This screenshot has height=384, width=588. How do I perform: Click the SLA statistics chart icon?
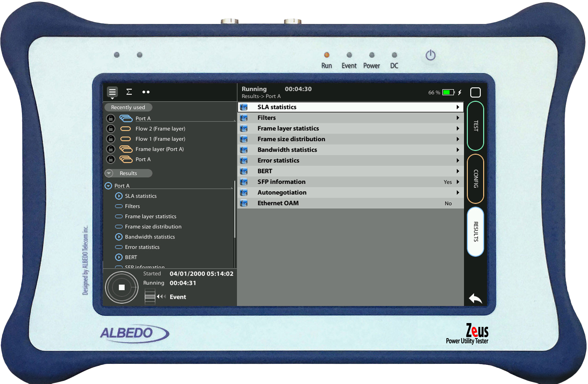coord(244,107)
